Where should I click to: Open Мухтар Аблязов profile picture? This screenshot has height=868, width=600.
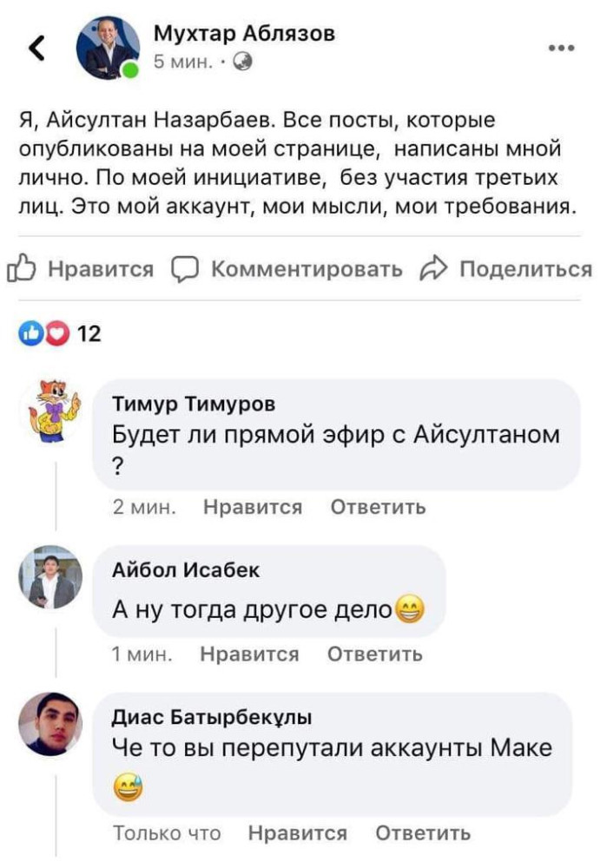[x=107, y=48]
